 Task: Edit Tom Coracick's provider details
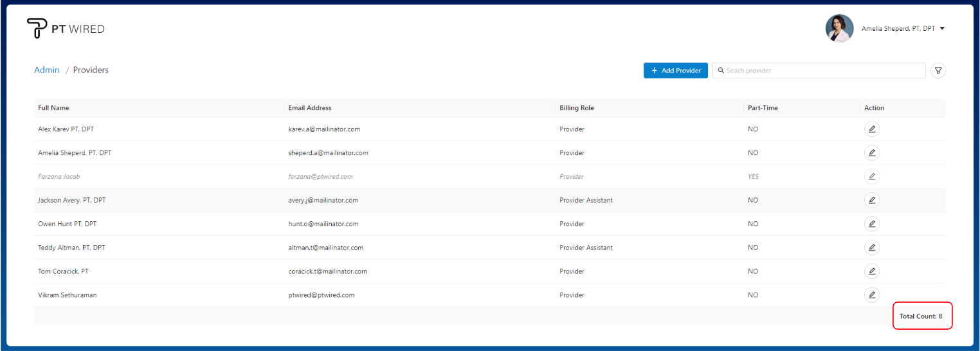[871, 271]
